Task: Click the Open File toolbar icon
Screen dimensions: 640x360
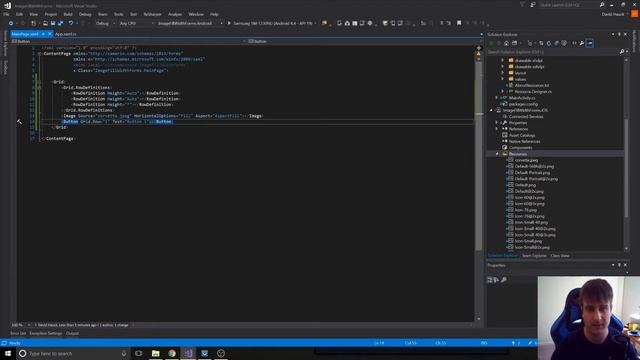Action: [45, 23]
